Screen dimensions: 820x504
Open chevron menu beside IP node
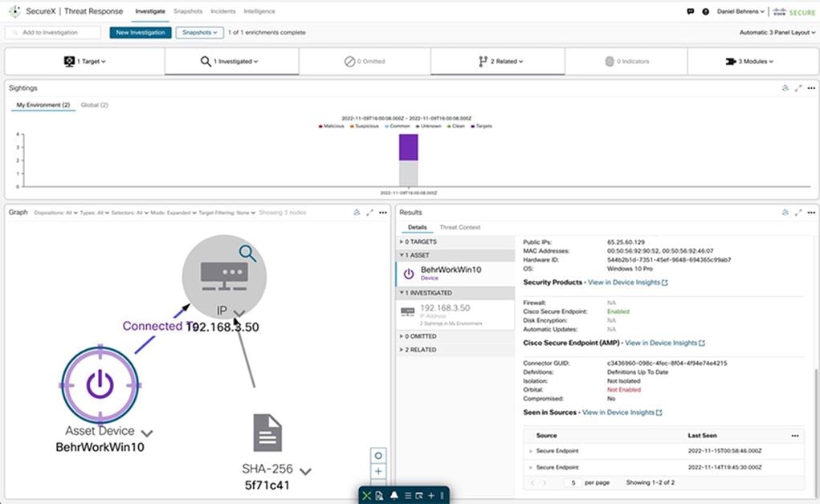point(239,313)
